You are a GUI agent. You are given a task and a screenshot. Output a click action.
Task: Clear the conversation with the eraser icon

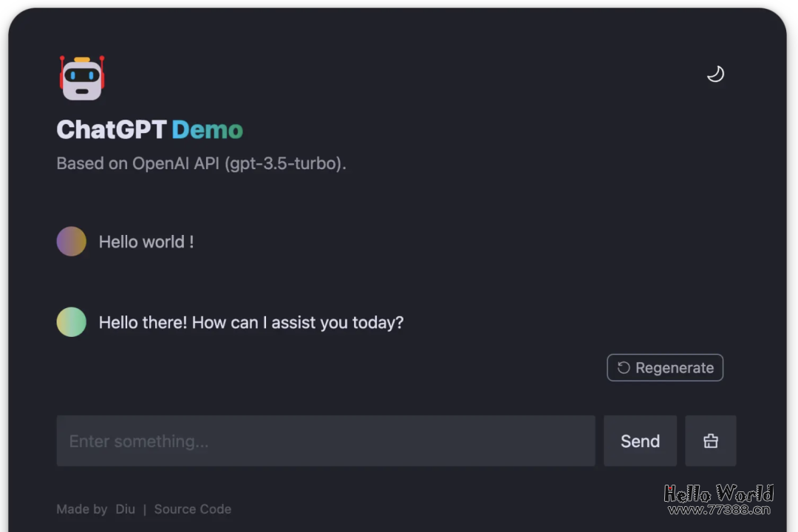pyautogui.click(x=710, y=441)
